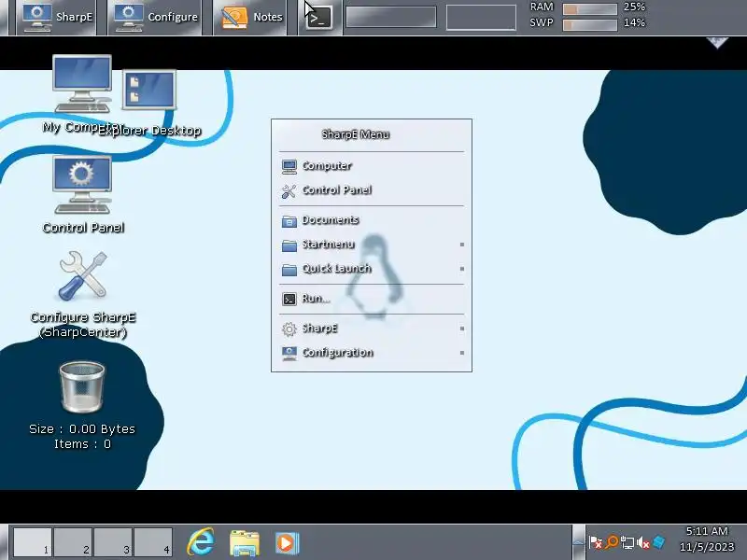
Task: Click the Configuration monitor icon in menu
Action: tap(289, 354)
